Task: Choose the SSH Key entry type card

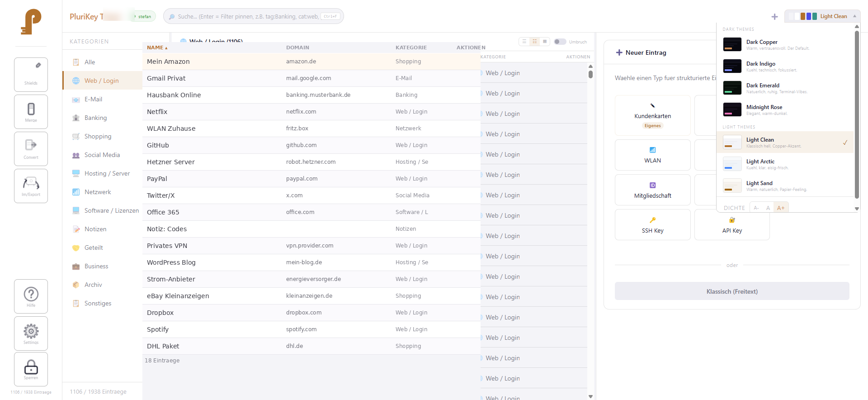Action: [x=652, y=224]
